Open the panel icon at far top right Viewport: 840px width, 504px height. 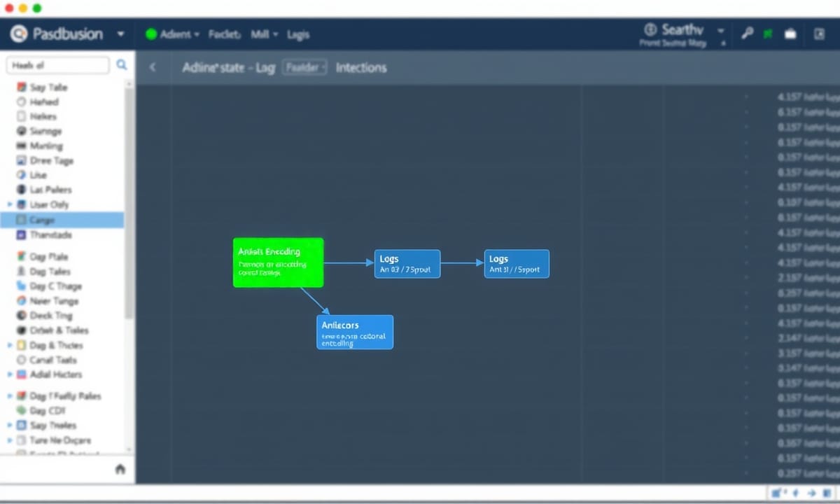tap(820, 34)
